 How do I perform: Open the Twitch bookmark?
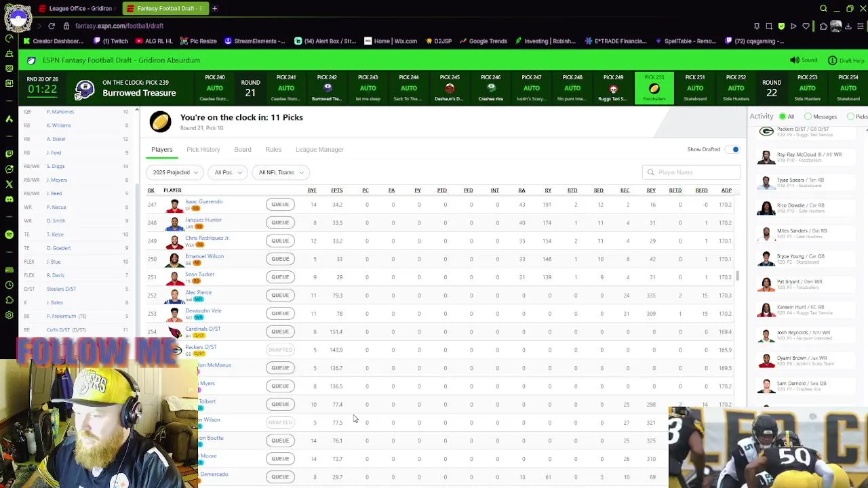(111, 41)
